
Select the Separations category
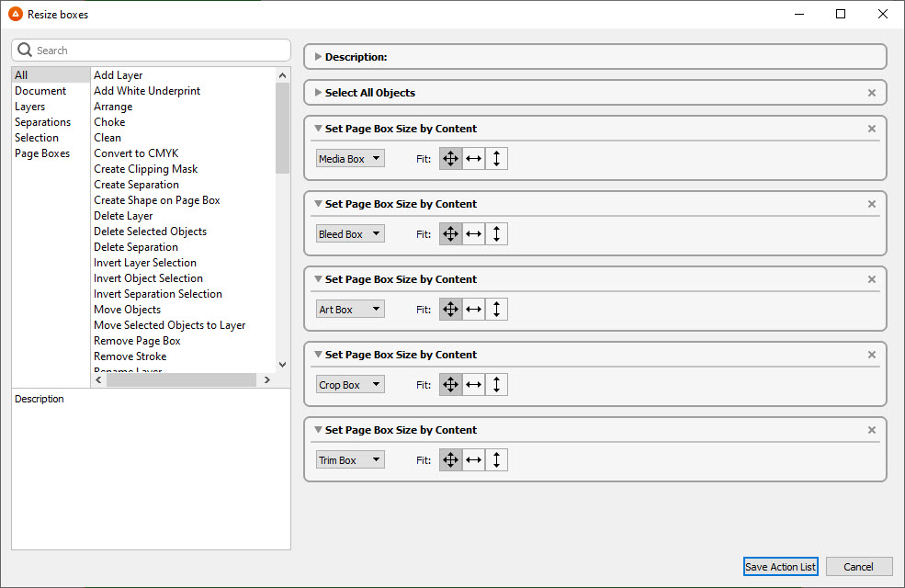tap(42, 122)
